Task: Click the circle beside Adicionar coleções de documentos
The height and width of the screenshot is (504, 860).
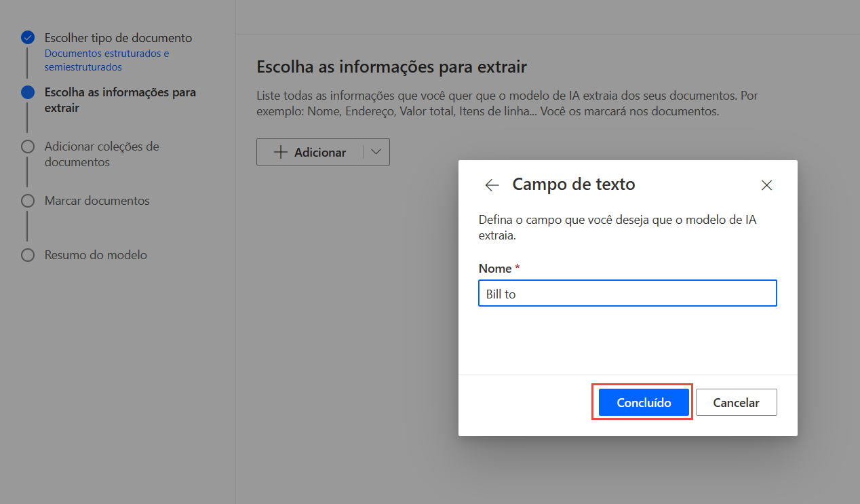Action: pyautogui.click(x=28, y=147)
